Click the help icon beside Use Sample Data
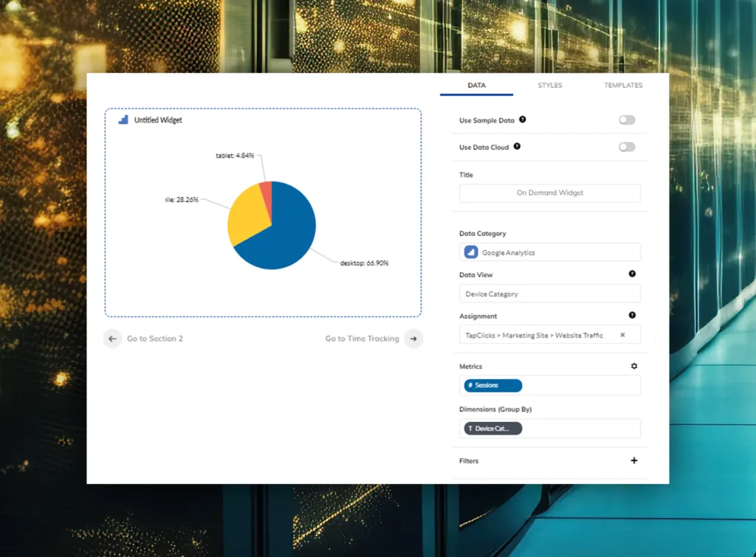Viewport: 756px width, 557px height. click(x=523, y=120)
